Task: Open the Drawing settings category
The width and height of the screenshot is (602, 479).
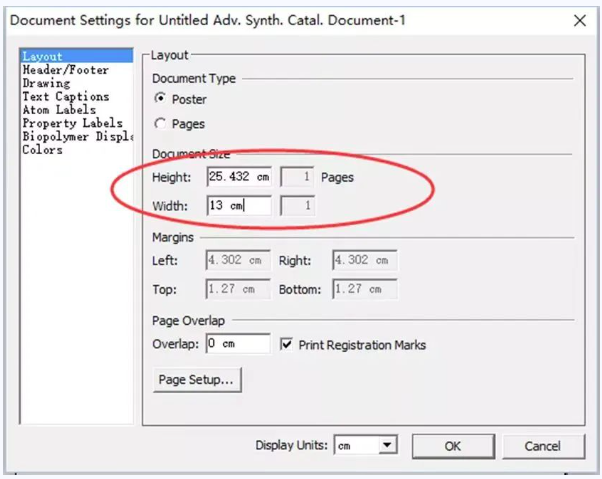Action: tap(46, 83)
